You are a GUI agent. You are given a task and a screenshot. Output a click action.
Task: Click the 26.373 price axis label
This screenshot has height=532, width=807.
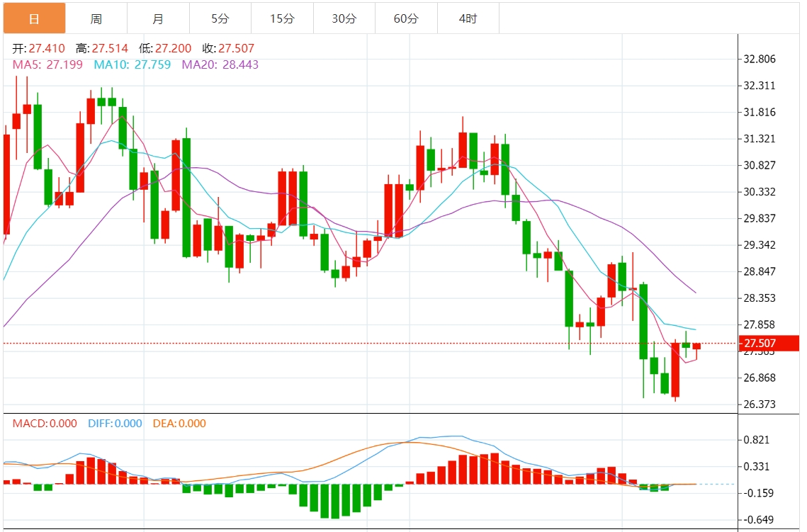760,404
